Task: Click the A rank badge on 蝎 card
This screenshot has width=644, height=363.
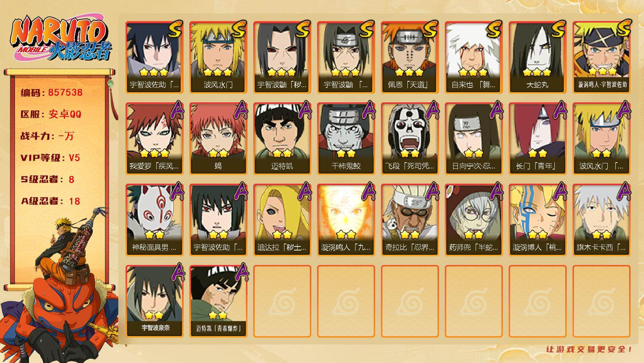Action: 241,110
